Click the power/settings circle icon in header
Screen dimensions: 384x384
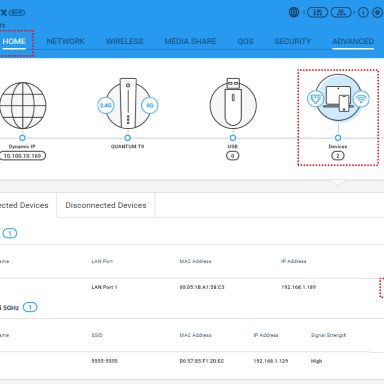378,13
